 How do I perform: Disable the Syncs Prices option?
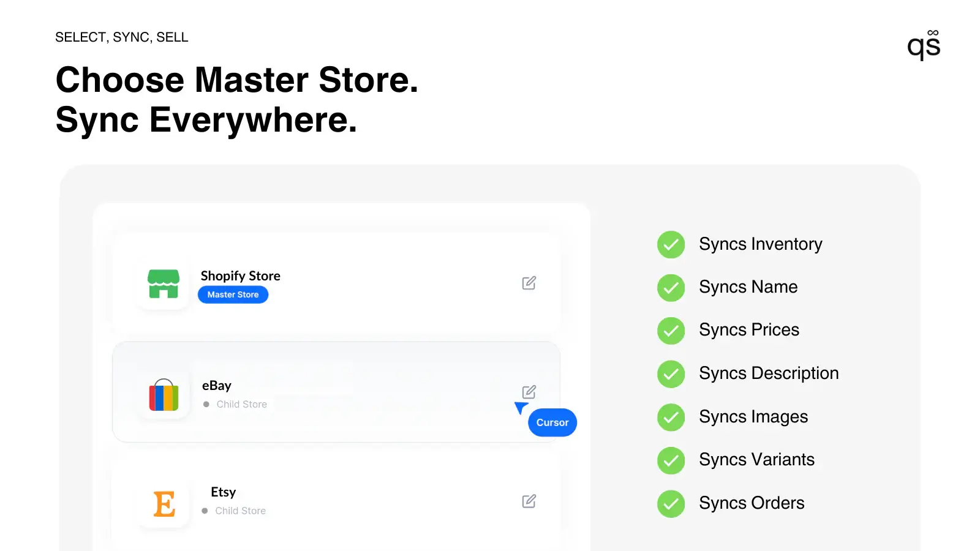671,331
